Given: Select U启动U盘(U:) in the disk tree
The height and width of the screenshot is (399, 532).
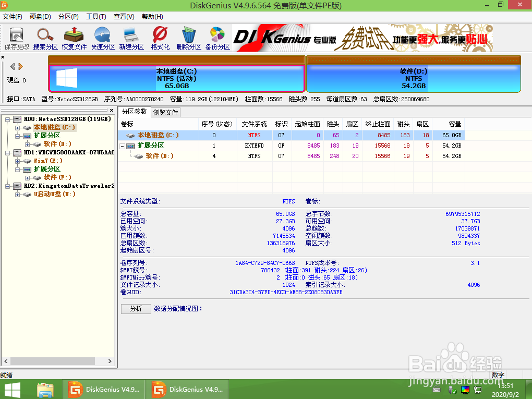Looking at the screenshot, I should point(54,194).
